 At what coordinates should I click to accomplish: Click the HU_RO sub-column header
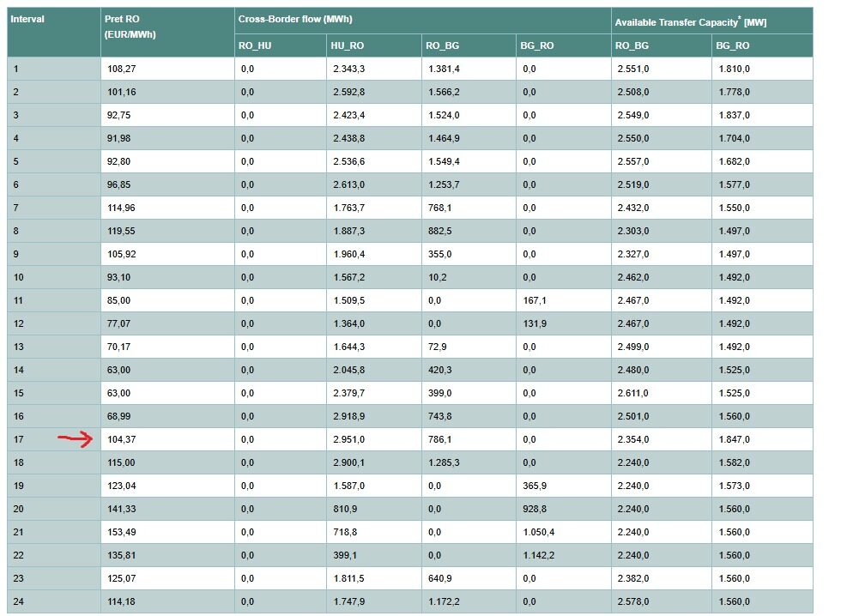tap(347, 45)
